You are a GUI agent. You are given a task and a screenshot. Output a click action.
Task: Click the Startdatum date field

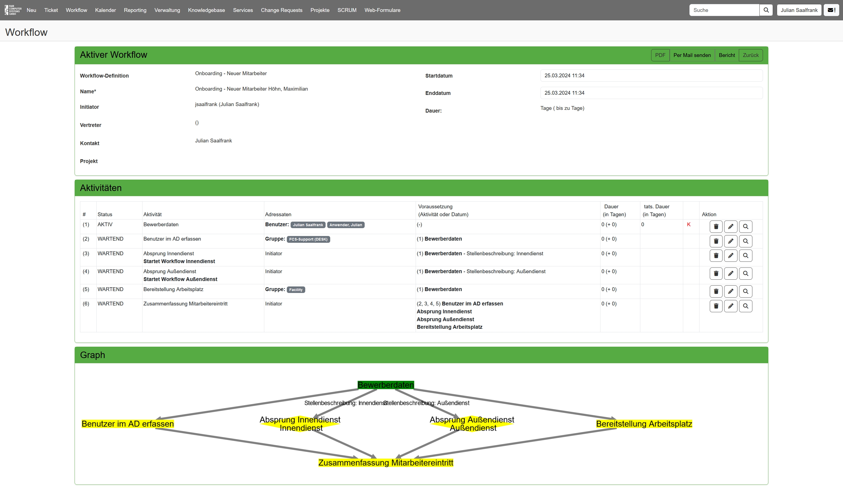pos(651,75)
